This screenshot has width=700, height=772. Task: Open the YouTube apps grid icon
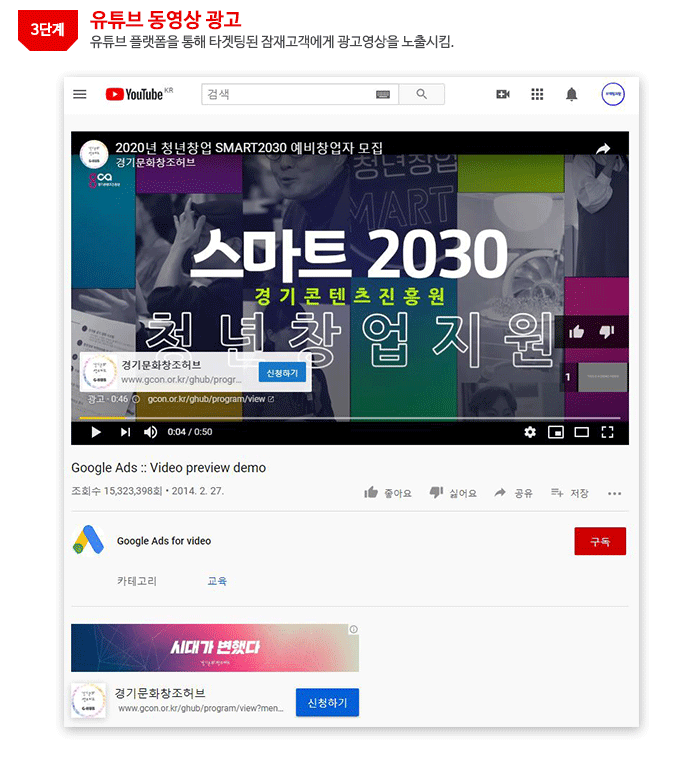point(537,94)
